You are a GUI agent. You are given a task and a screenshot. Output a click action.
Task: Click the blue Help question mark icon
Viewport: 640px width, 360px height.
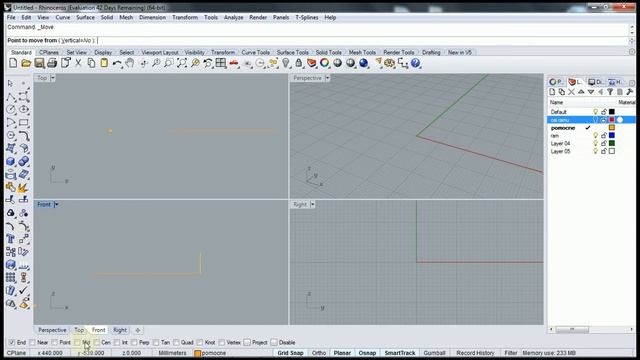point(416,63)
